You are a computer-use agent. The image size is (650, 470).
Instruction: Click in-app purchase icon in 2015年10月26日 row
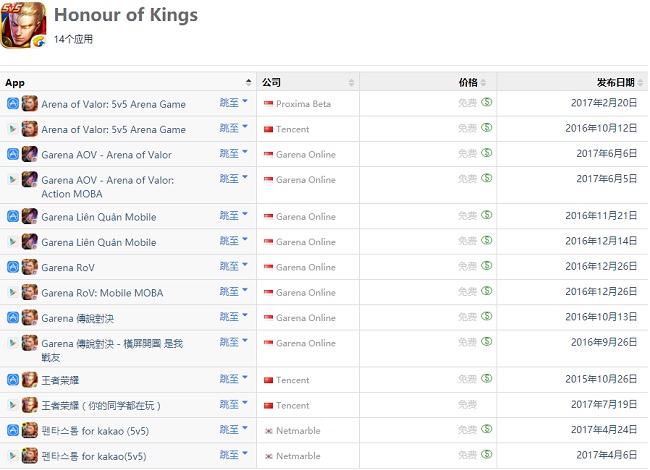click(486, 378)
